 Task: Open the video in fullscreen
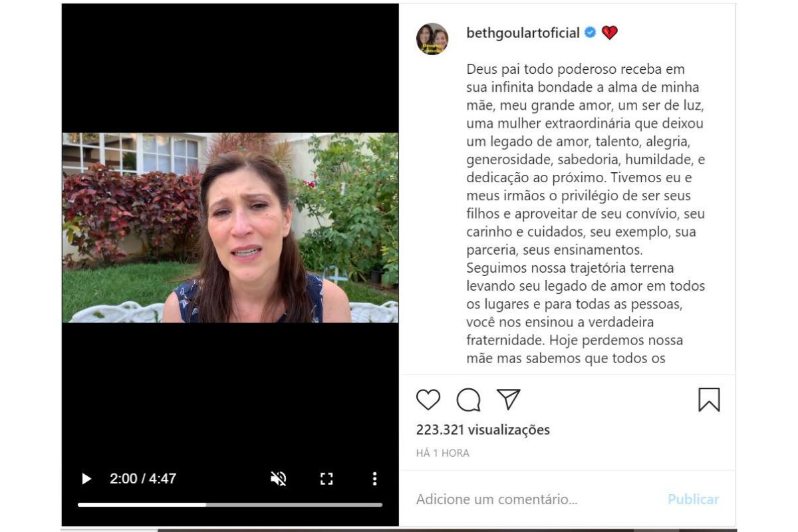pyautogui.click(x=327, y=479)
